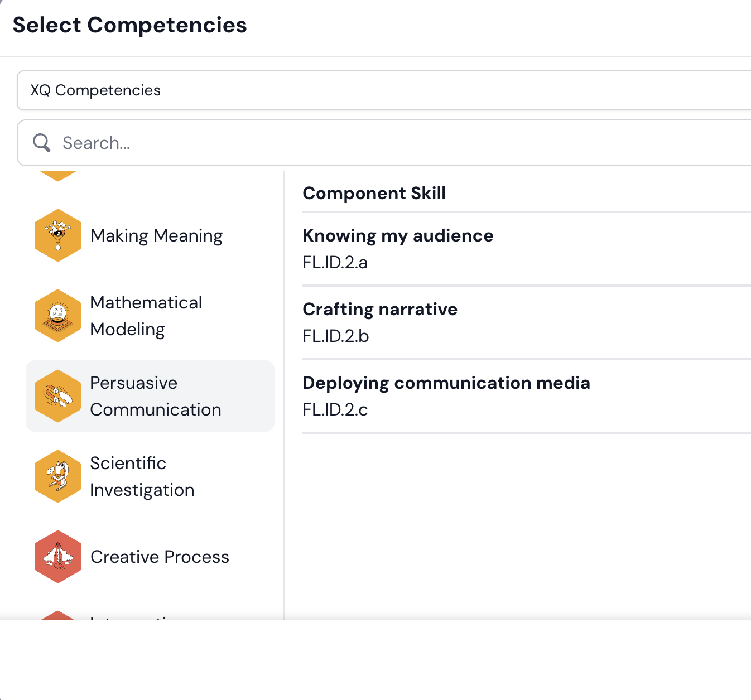Select the Knowing my audience skill
The width and height of the screenshot is (751, 700).
click(398, 235)
